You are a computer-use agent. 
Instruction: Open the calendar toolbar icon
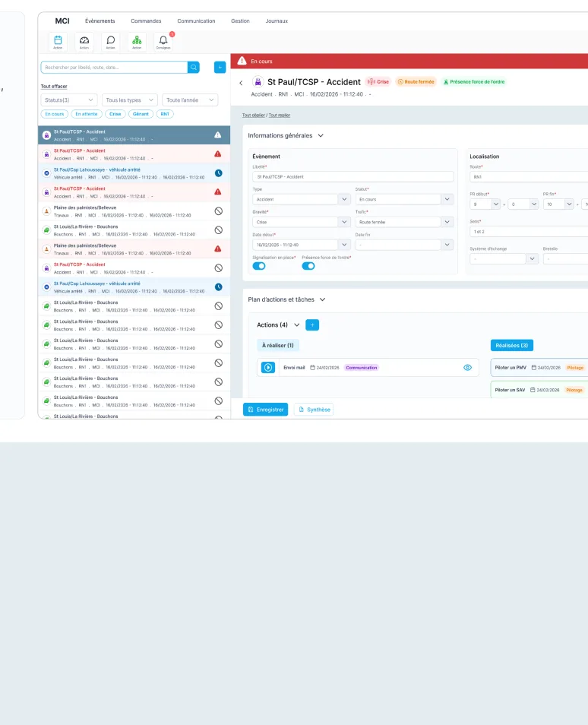(58, 41)
